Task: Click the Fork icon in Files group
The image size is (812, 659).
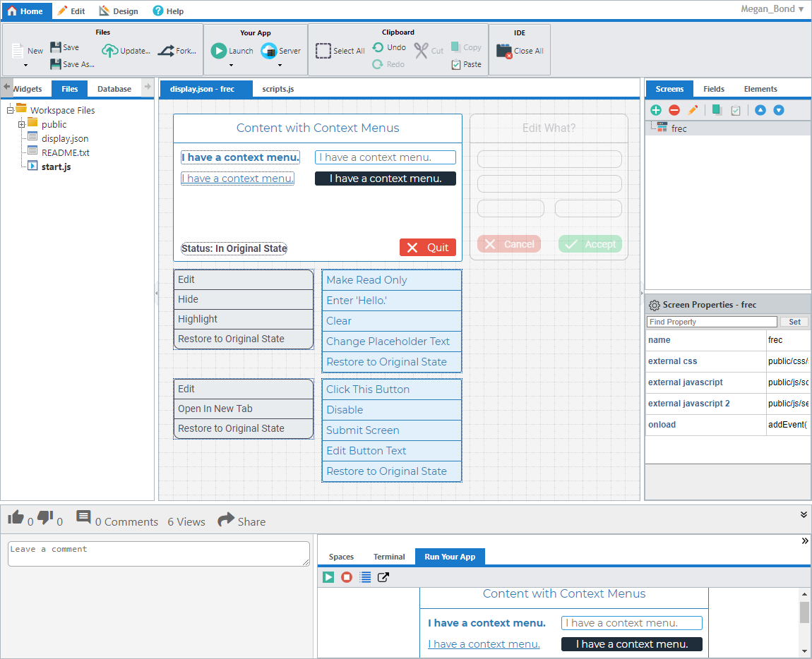Action: (x=167, y=51)
